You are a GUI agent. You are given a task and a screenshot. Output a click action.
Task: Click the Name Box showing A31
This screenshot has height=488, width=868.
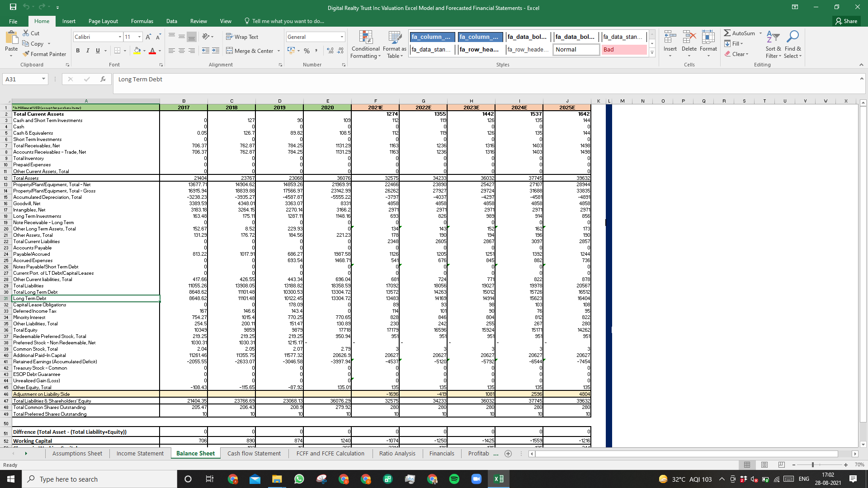tap(22, 79)
